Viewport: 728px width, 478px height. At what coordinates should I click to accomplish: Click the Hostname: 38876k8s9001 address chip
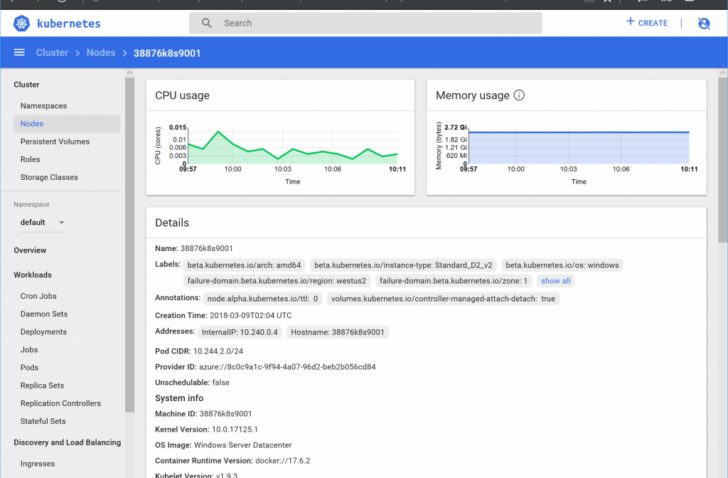pyautogui.click(x=338, y=332)
